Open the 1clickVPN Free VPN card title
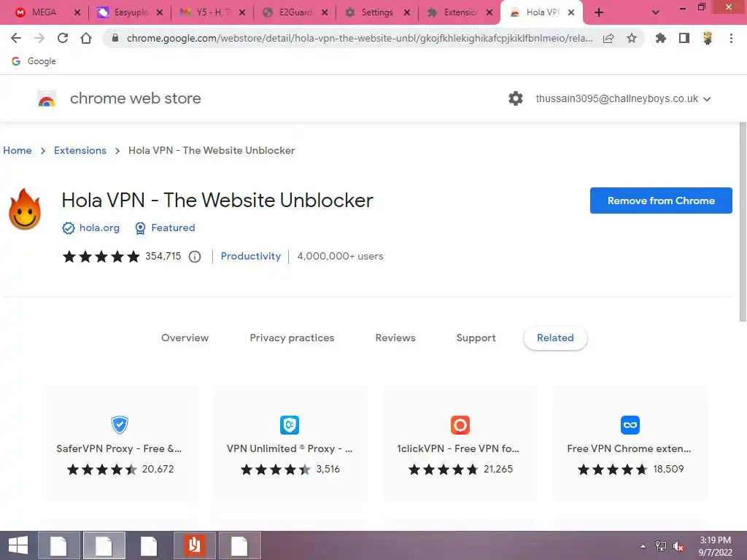The width and height of the screenshot is (747, 560). (458, 448)
